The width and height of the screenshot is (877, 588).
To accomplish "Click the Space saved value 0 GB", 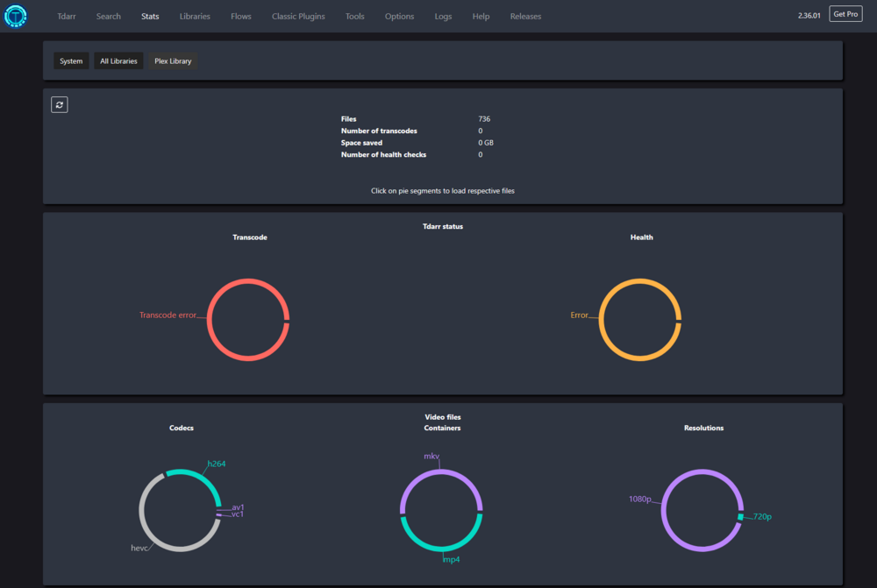I will point(486,143).
